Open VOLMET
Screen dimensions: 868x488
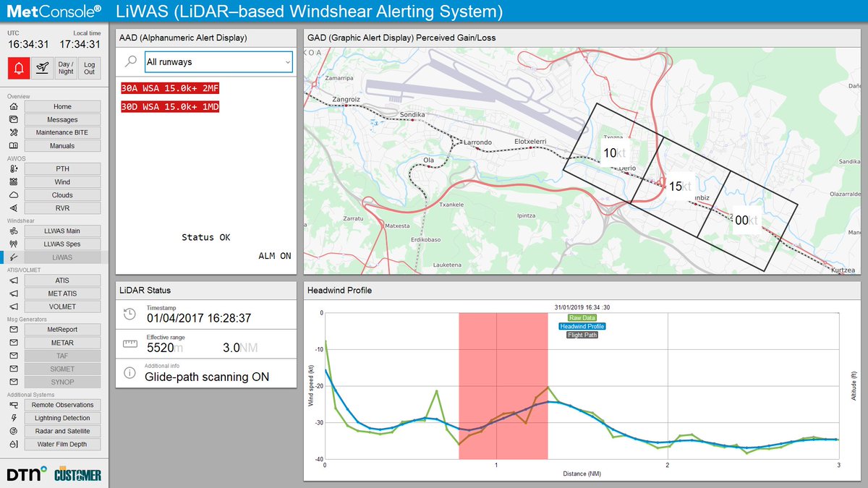pos(62,307)
